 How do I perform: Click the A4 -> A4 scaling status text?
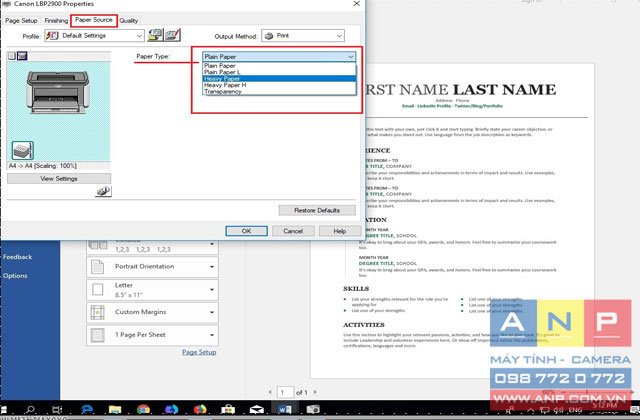click(42, 166)
